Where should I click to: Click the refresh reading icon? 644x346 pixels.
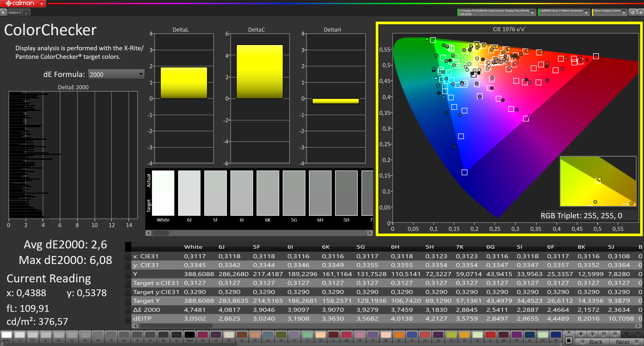(x=627, y=334)
